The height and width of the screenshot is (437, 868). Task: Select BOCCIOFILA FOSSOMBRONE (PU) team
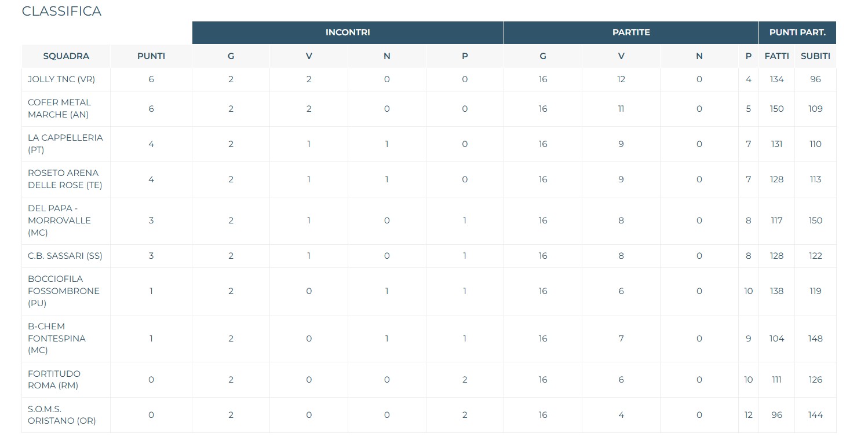[x=63, y=291]
